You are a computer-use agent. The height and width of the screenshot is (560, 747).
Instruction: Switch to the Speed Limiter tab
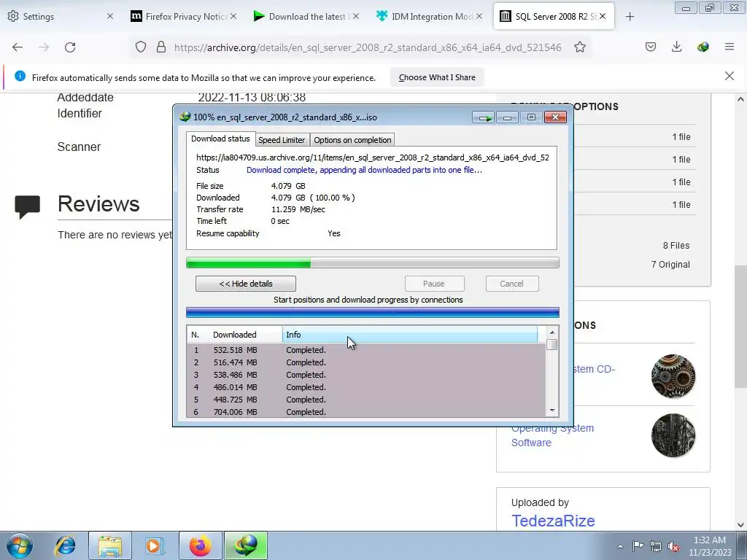click(x=282, y=139)
